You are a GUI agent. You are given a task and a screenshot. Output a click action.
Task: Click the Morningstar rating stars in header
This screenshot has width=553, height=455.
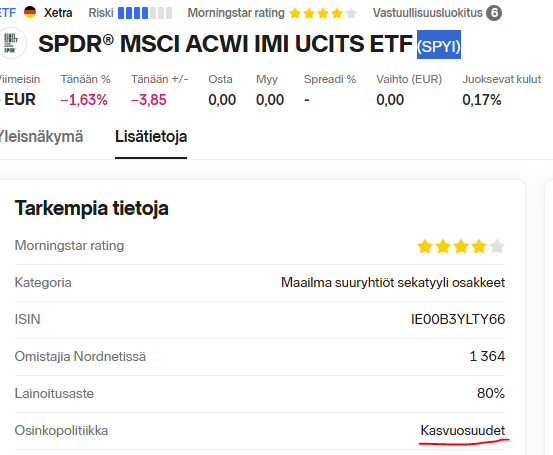[x=323, y=13]
